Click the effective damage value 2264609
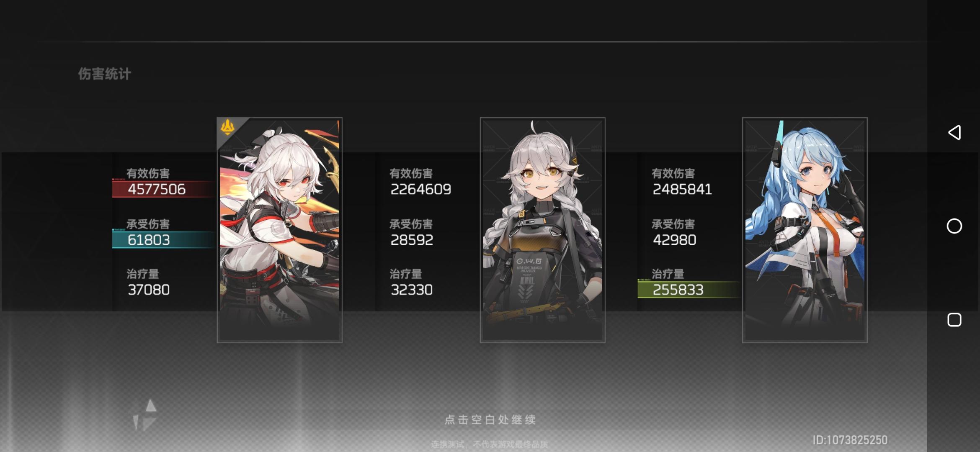Viewport: 980px width, 452px height. (420, 189)
